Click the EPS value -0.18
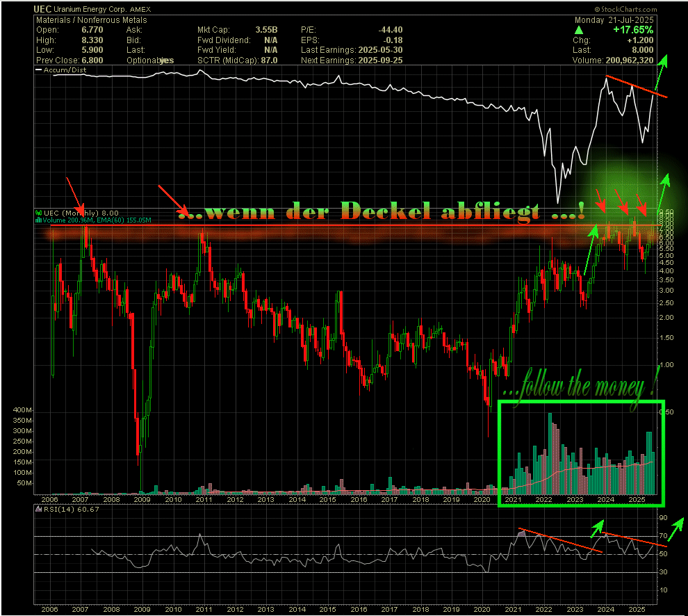The height and width of the screenshot is (616, 688). click(x=392, y=40)
